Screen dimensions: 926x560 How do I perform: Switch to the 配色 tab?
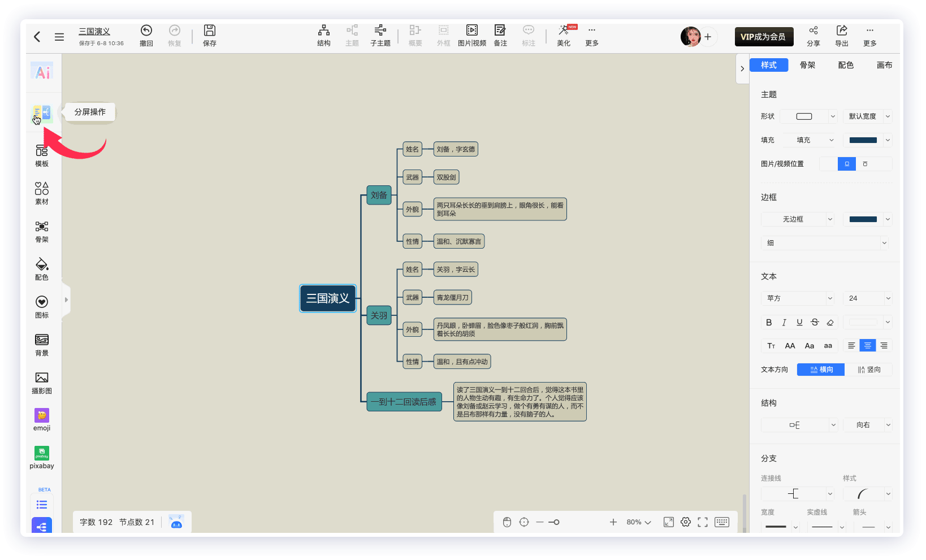846,65
